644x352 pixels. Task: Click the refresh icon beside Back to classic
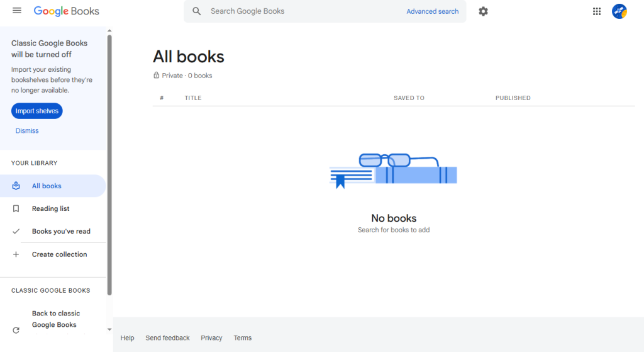(16, 330)
